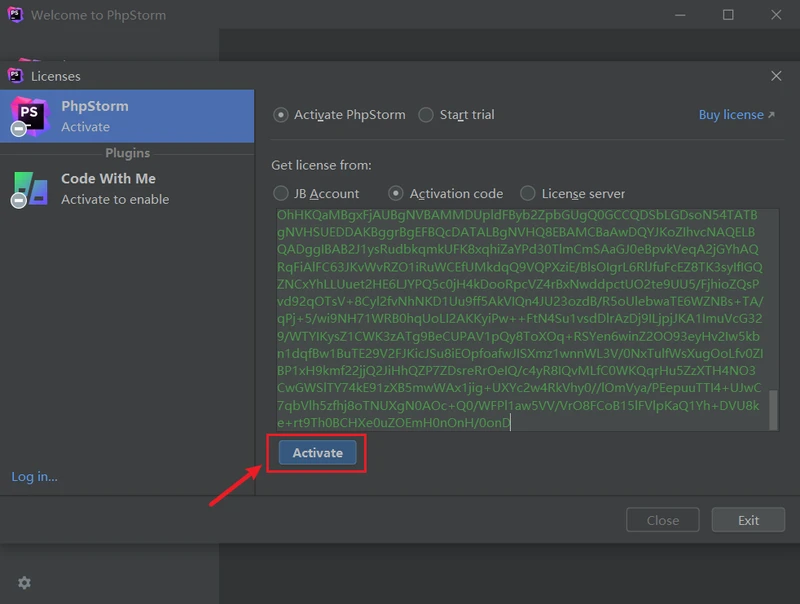
Task: Select JB Account as license source
Action: point(281,193)
